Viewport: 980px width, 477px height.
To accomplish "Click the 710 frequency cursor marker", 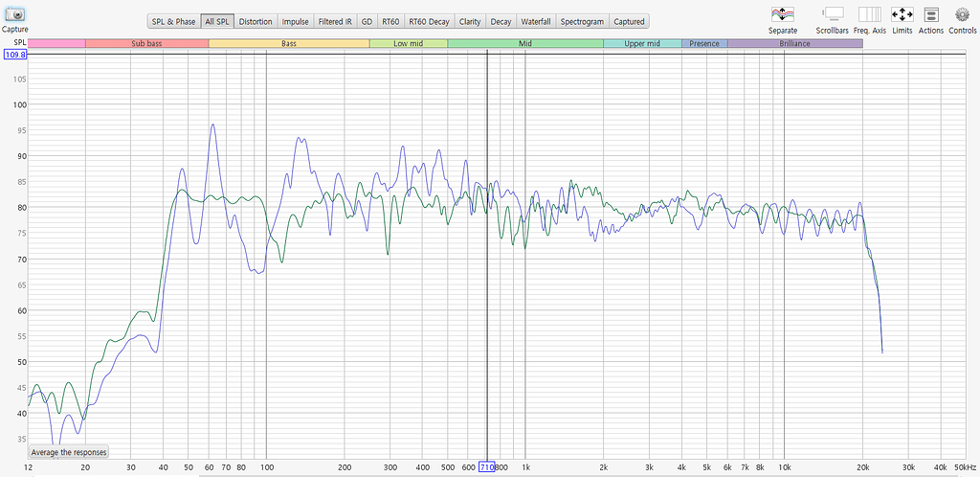I will pos(487,466).
